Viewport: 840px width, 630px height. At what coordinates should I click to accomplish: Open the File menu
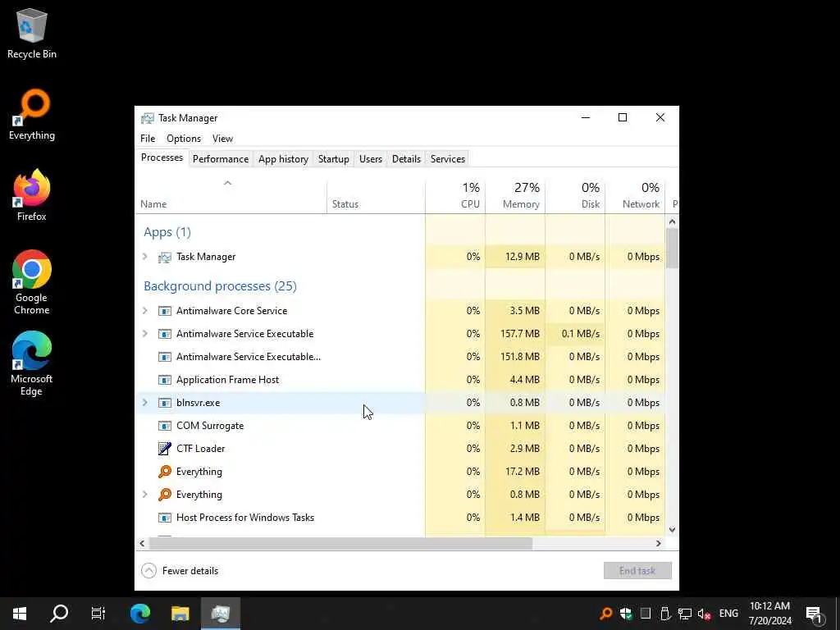(148, 139)
